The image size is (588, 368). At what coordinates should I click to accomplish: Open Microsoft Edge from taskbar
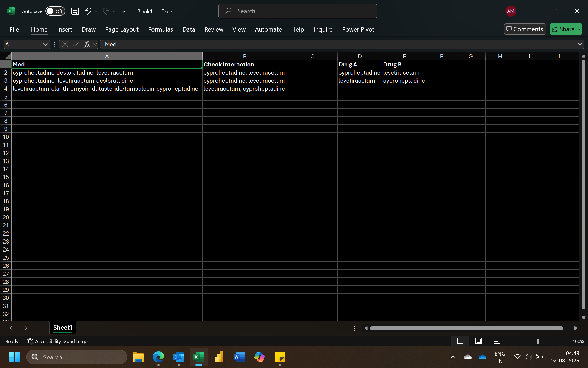point(158,357)
